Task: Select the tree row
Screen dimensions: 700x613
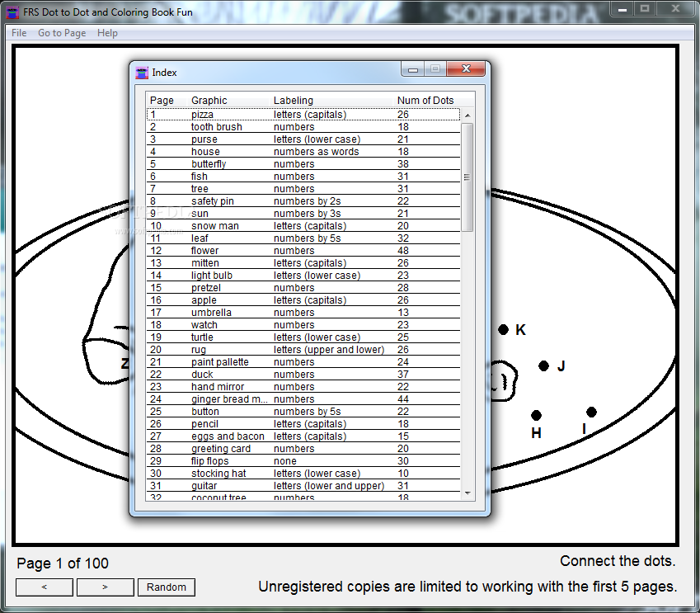Action: point(303,189)
